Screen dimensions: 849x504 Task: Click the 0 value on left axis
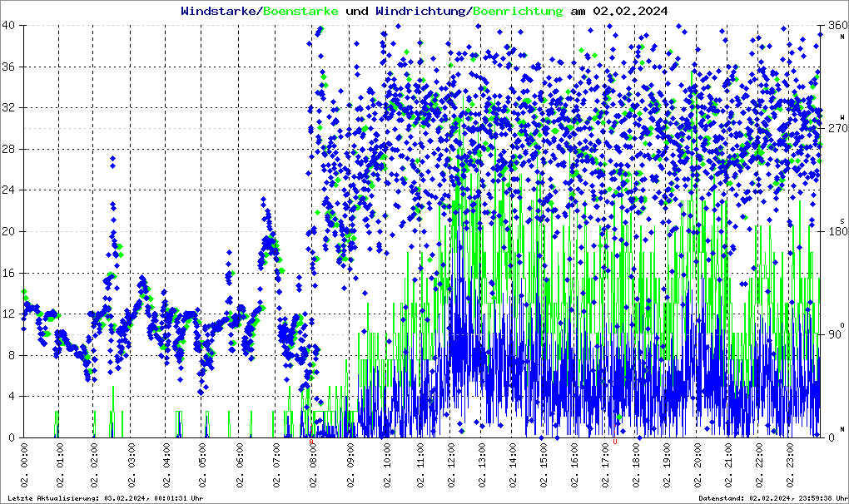click(12, 438)
